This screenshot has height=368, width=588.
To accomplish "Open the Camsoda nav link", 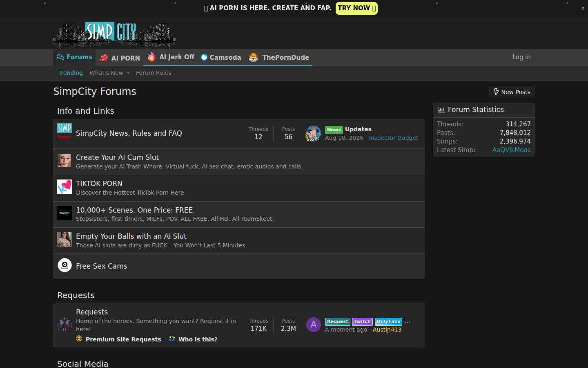I will pyautogui.click(x=221, y=57).
